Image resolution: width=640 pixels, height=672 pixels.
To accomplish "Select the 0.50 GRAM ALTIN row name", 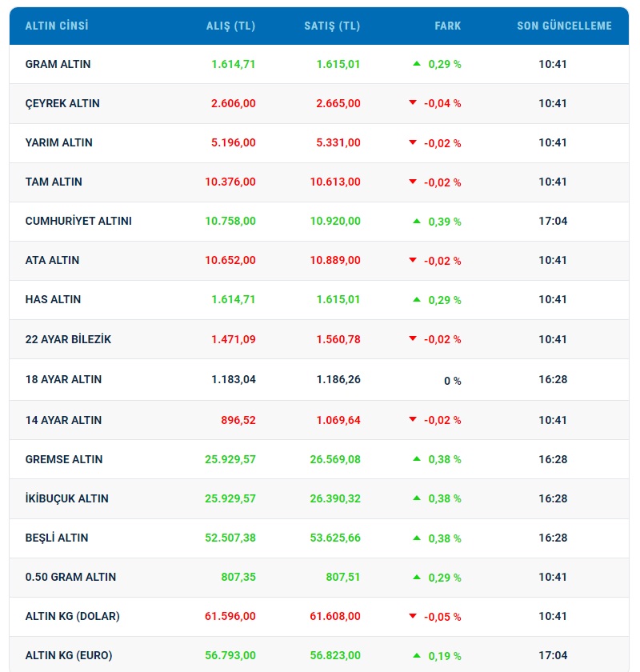I will click(x=70, y=577).
